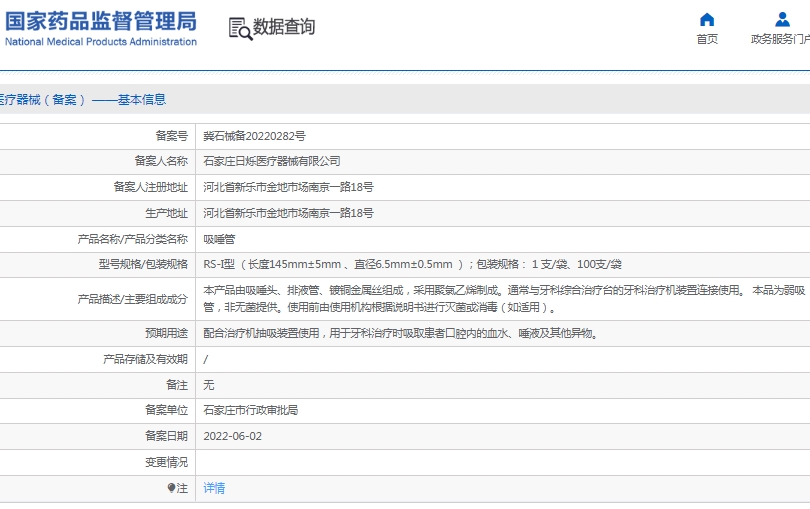Click the 生产地址 address value
Screen dimensions: 810x509
(288, 213)
